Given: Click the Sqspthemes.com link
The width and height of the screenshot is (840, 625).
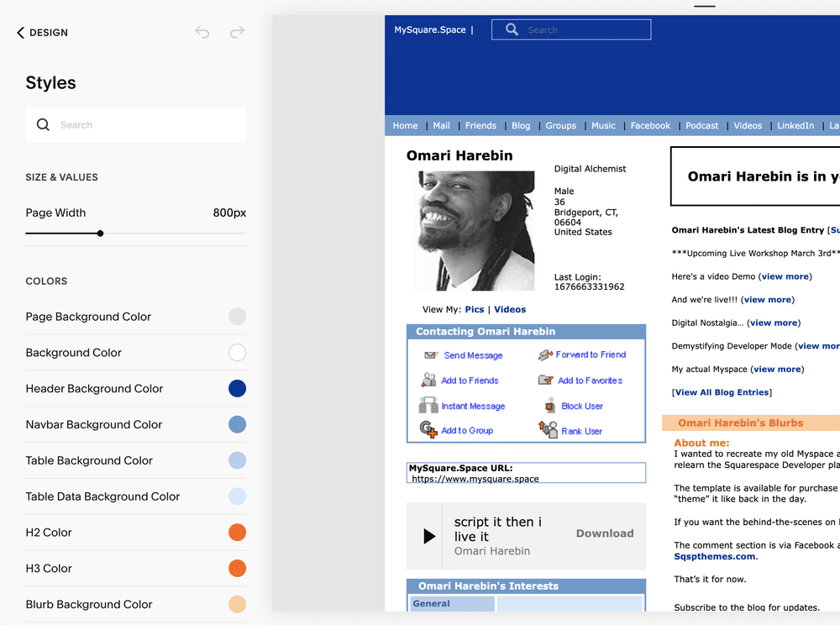Looking at the screenshot, I should [x=715, y=556].
